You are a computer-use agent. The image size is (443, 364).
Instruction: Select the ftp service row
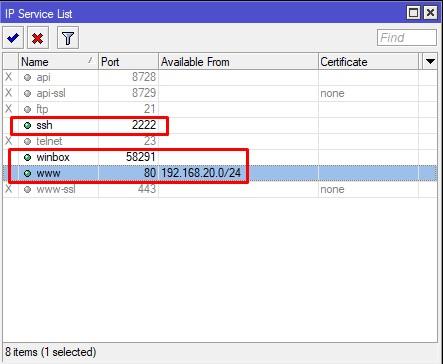coord(220,109)
